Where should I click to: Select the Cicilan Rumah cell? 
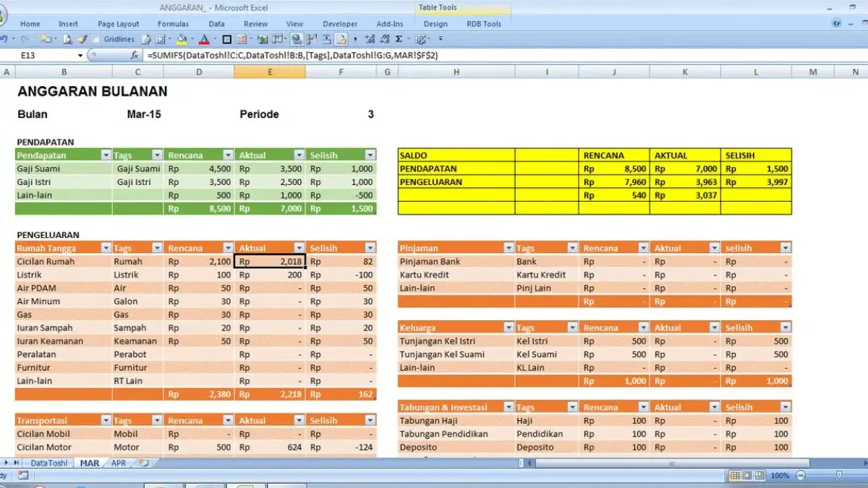(x=64, y=262)
